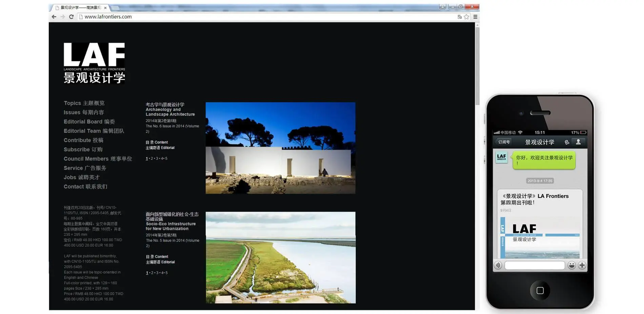Open the browser hamburger menu
This screenshot has height=314, width=644.
click(x=475, y=17)
